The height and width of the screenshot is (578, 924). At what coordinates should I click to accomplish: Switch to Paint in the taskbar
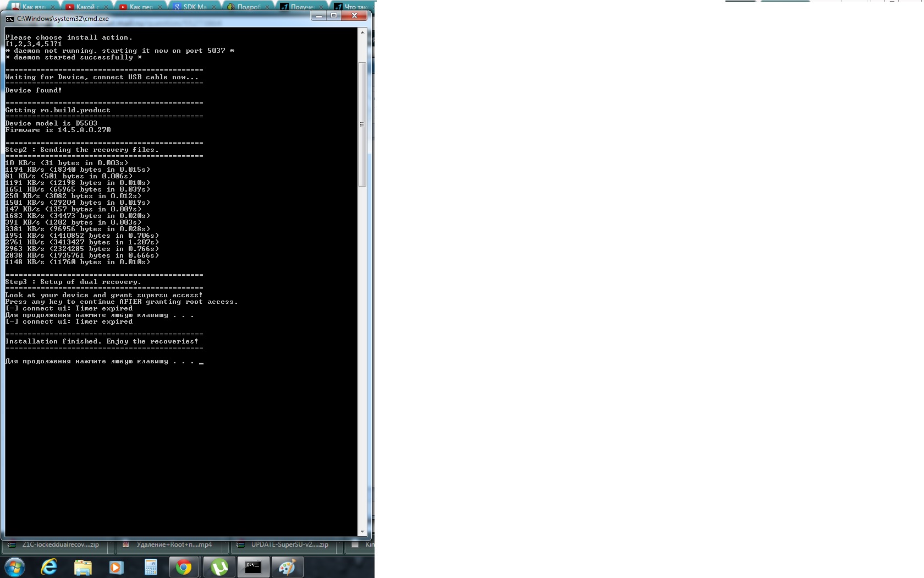[287, 567]
